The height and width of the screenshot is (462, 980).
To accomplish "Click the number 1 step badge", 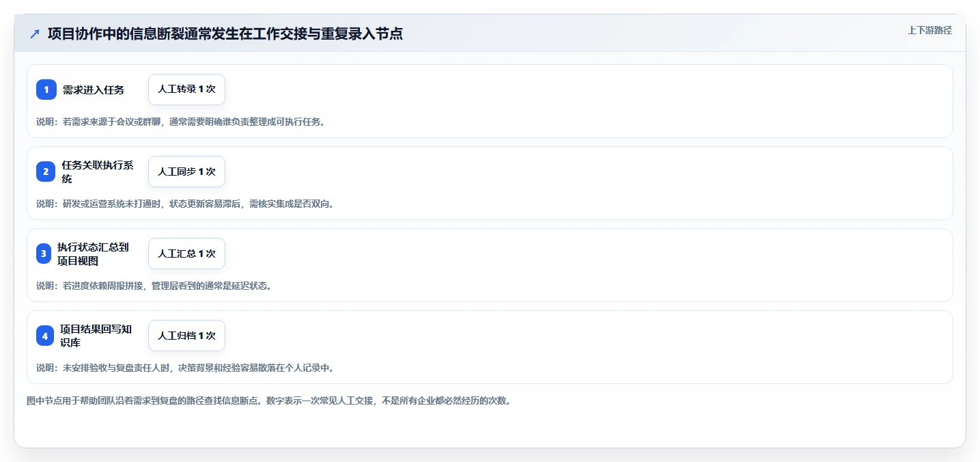I will click(x=46, y=90).
